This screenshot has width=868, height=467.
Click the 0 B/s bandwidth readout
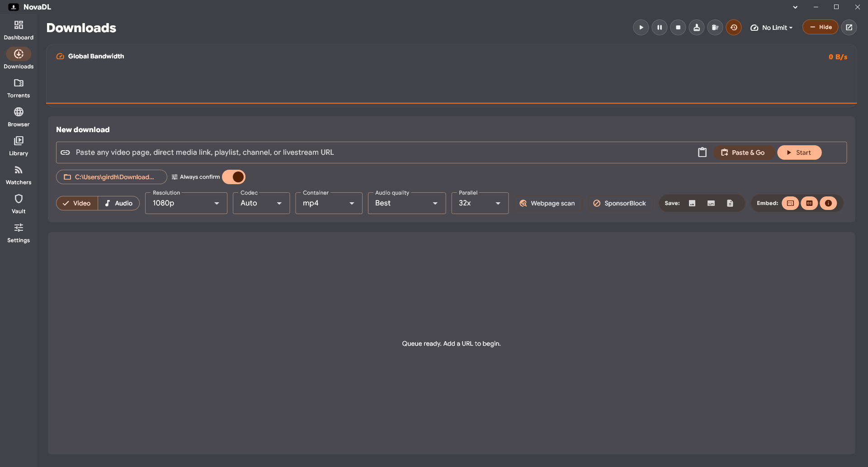click(838, 57)
